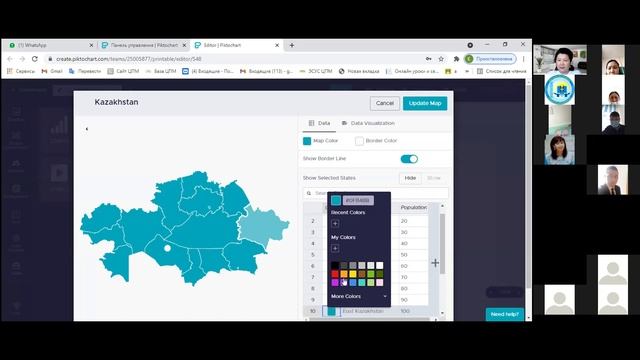Select population cell with value 50
This screenshot has width=640, height=360.
[413, 255]
